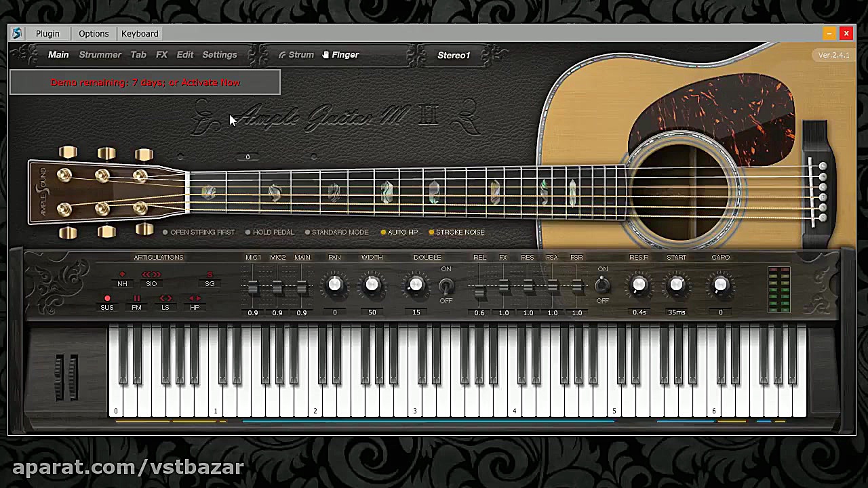
Task: Click the Activate Now demo banner
Action: (145, 83)
